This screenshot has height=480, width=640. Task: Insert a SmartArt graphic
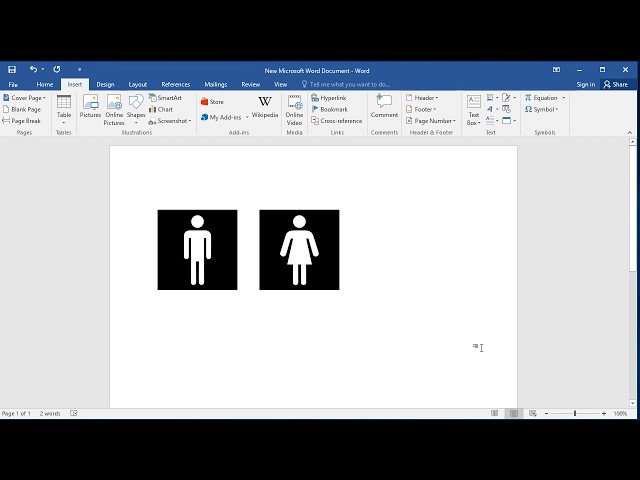click(x=165, y=98)
